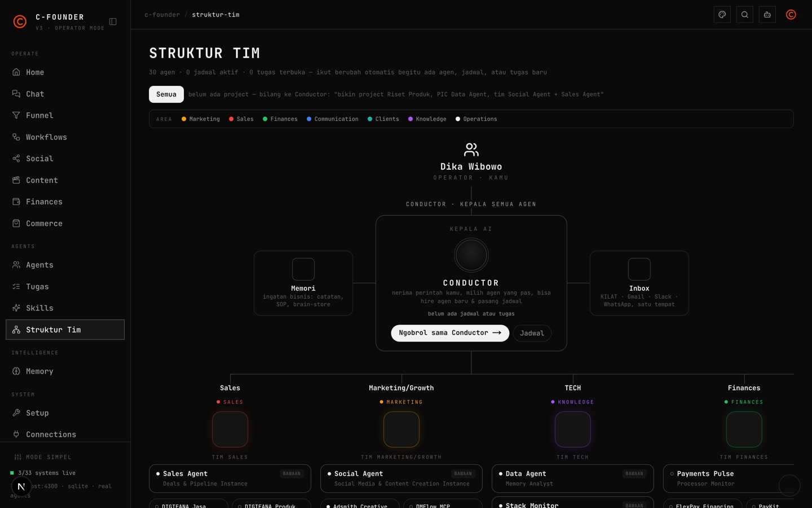Screen dimensions: 812x508
Task: Click the Tim Finances avatar tile
Action: [744, 430]
